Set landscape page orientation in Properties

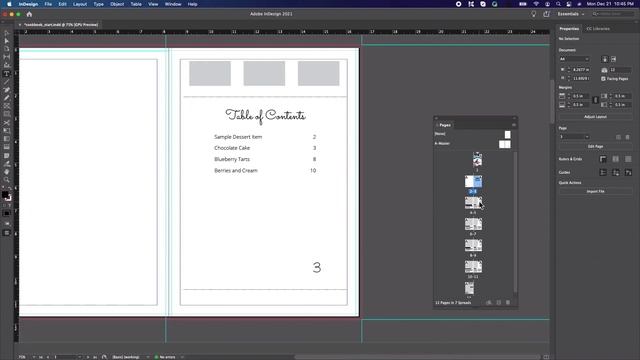point(613,59)
